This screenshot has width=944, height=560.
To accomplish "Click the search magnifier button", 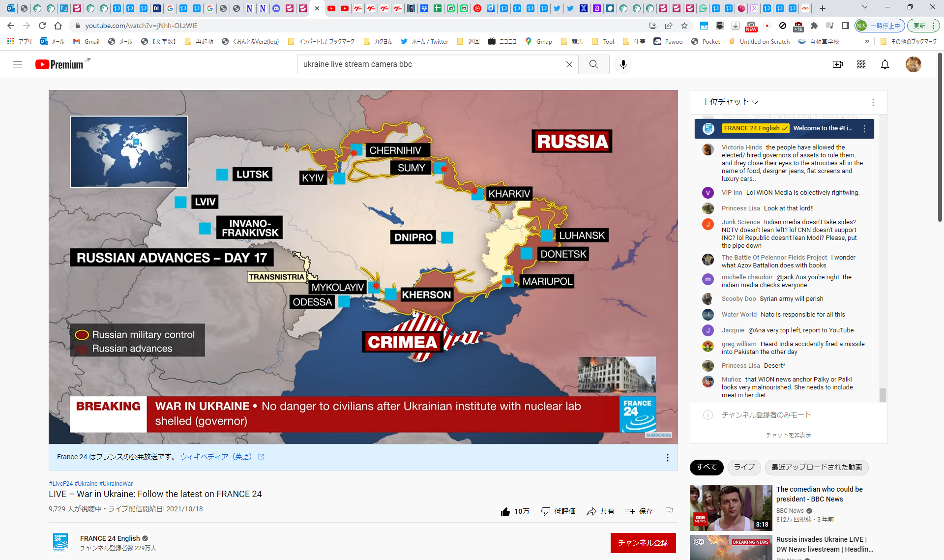I will pyautogui.click(x=593, y=64).
